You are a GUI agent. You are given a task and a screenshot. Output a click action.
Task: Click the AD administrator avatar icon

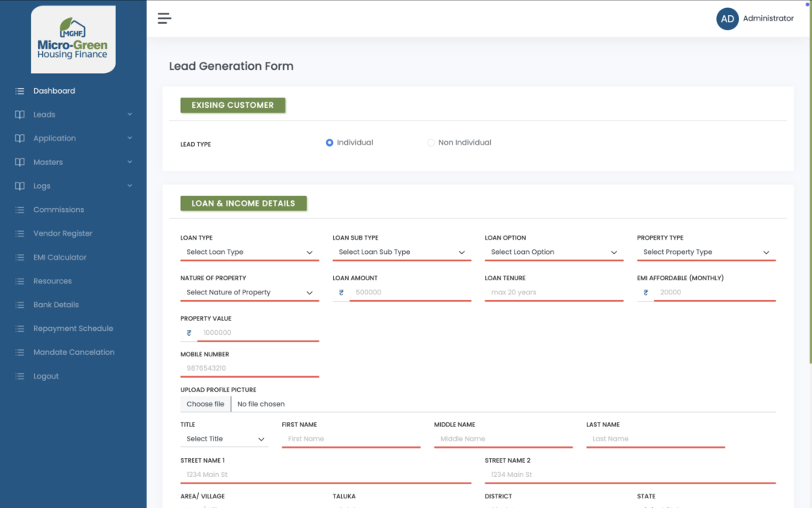tap(727, 19)
